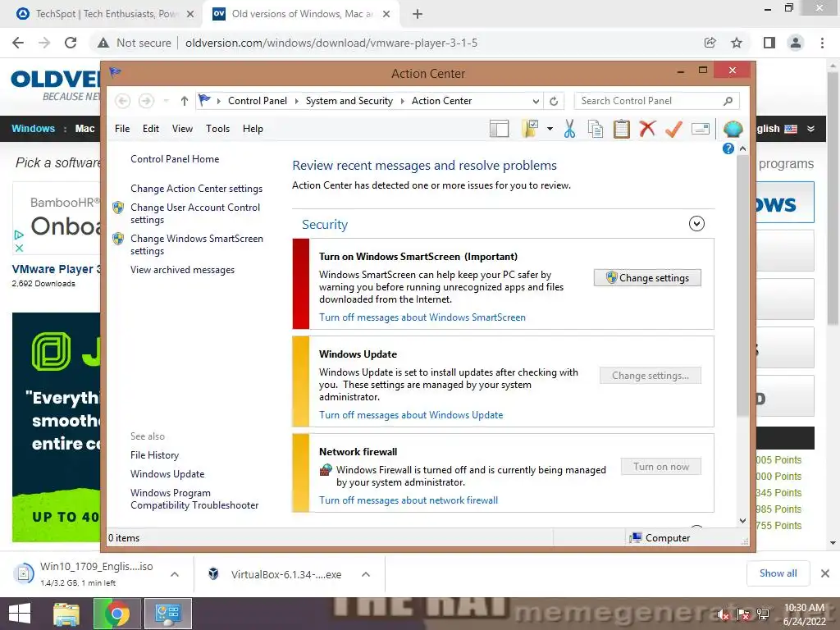
Task: Click Turn off messages about Windows Update
Action: point(411,414)
